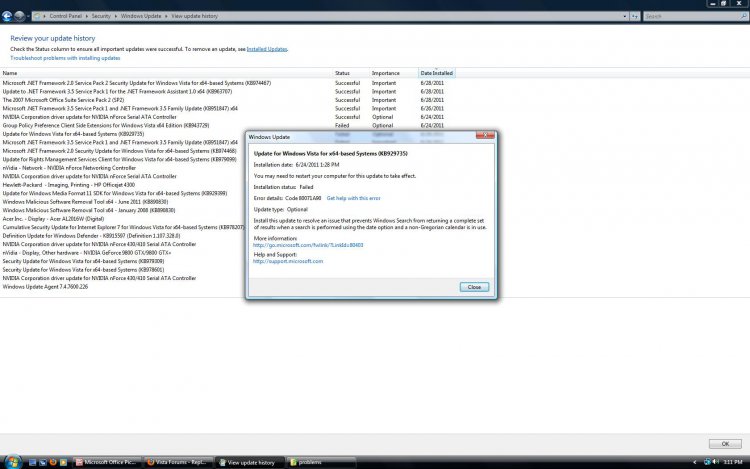Image resolution: width=750 pixels, height=469 pixels.
Task: Click View update history breadcrumb segment
Action: (x=194, y=16)
